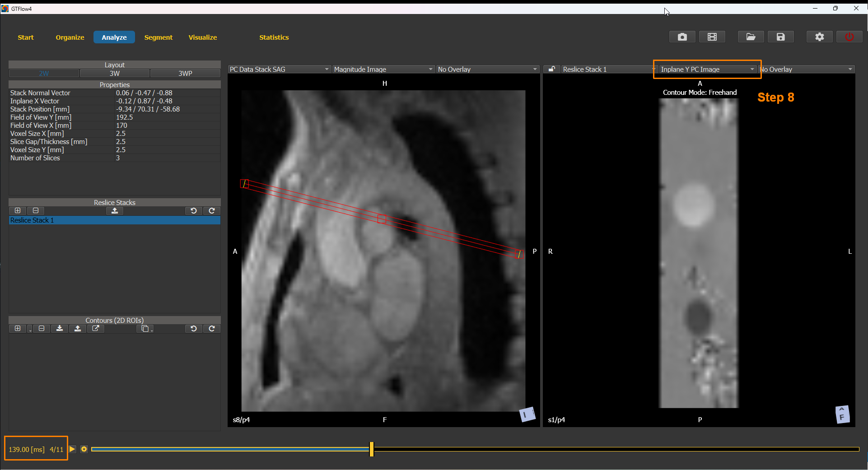Toggle the unlock icon beside Reslice Stack 1

[x=551, y=69]
